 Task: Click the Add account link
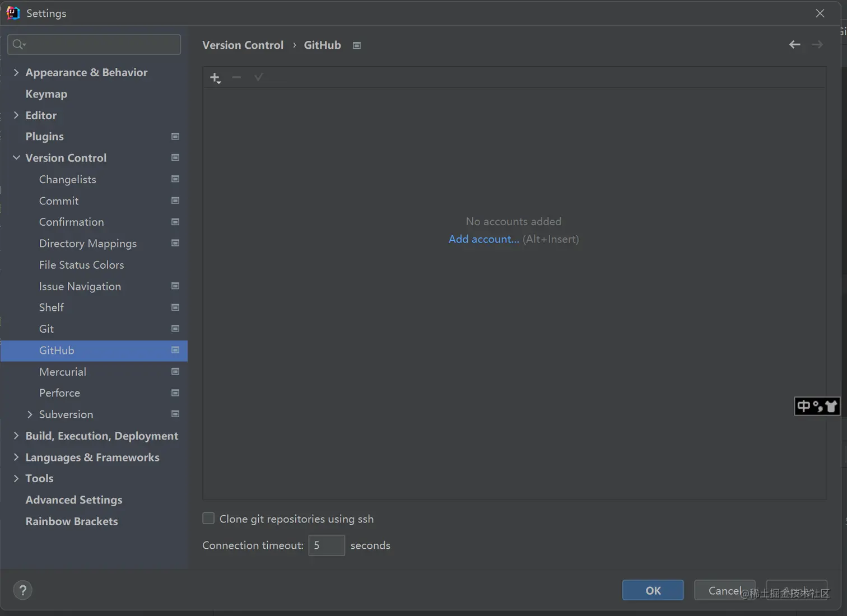[x=484, y=239]
